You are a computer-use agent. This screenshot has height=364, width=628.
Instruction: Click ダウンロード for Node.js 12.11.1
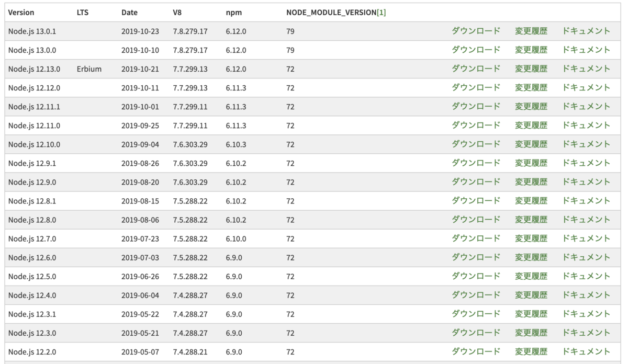click(476, 106)
